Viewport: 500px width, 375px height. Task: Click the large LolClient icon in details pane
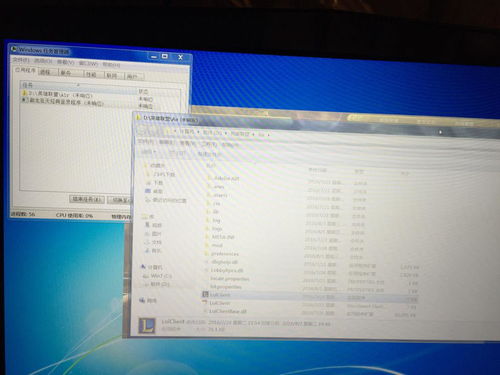(x=147, y=326)
